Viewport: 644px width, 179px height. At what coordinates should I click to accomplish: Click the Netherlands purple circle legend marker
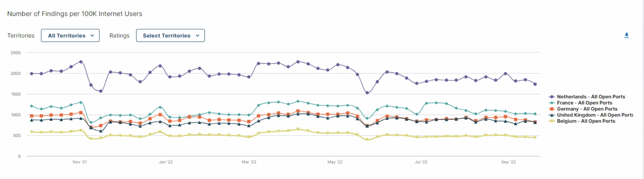click(552, 97)
